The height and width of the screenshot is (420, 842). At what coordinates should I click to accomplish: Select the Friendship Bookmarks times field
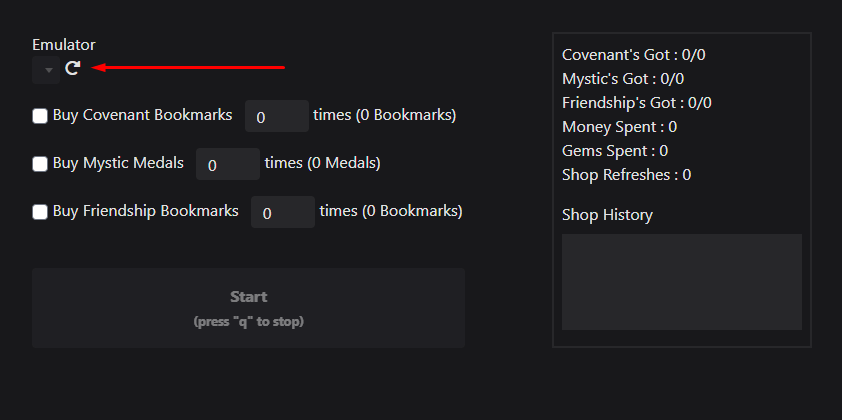pos(282,212)
